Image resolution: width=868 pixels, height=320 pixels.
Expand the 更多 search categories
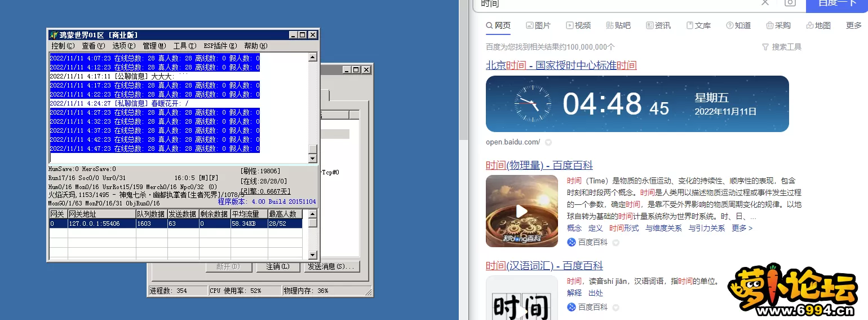[854, 25]
